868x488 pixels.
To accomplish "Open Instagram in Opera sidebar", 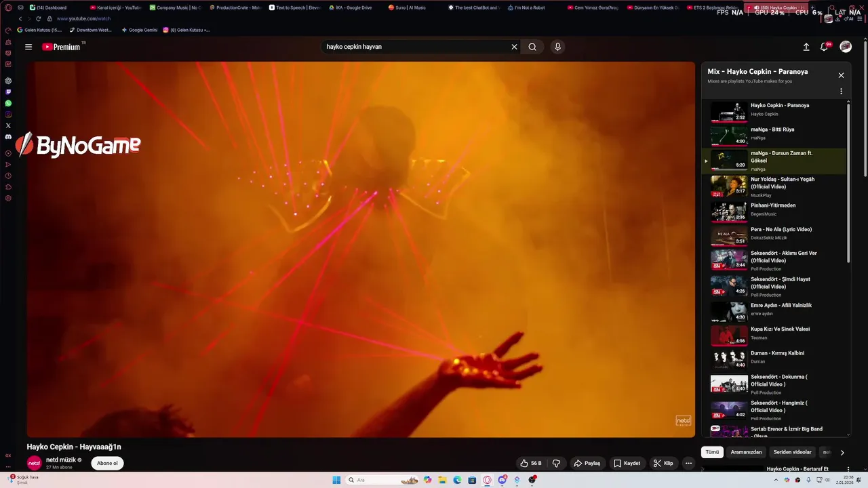I will [x=8, y=115].
